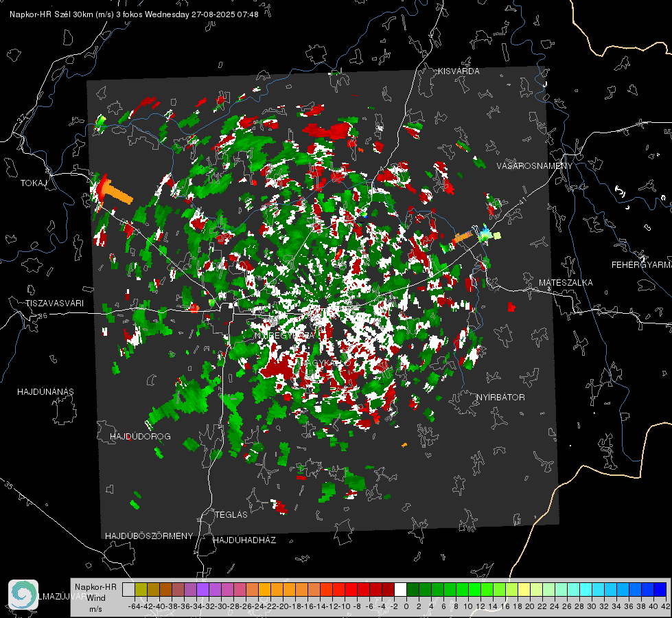
Task: Select the TISZAVASVÁRI label
Action: tap(54, 304)
